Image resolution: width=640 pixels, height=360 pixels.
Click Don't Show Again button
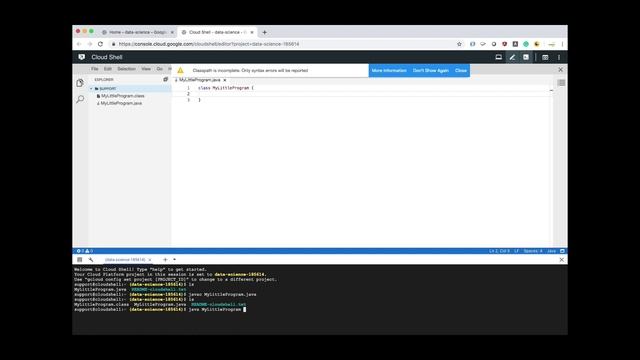tap(431, 71)
